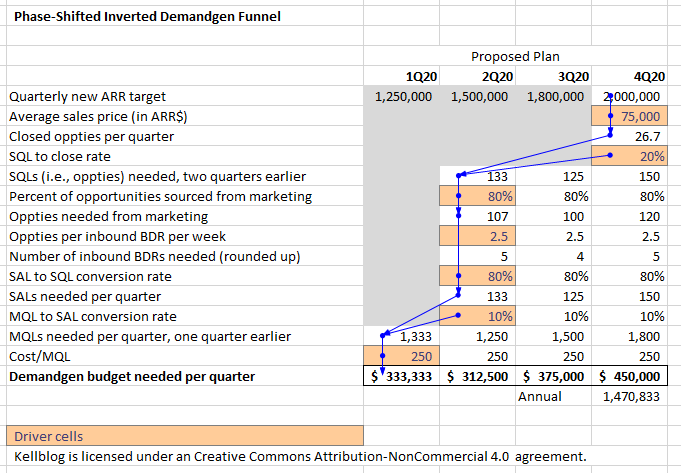Select the orange 10% MQL to SAL cell
The width and height of the screenshot is (681, 473).
tap(477, 316)
